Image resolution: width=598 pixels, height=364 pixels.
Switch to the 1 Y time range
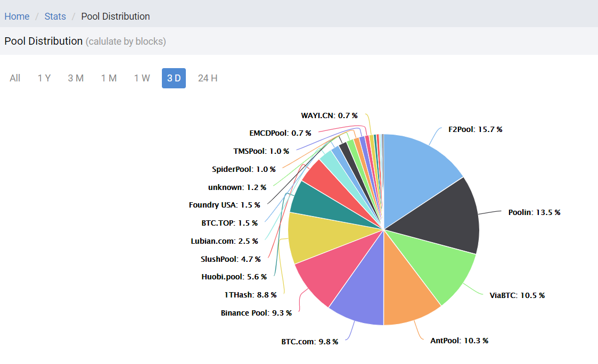coord(44,78)
